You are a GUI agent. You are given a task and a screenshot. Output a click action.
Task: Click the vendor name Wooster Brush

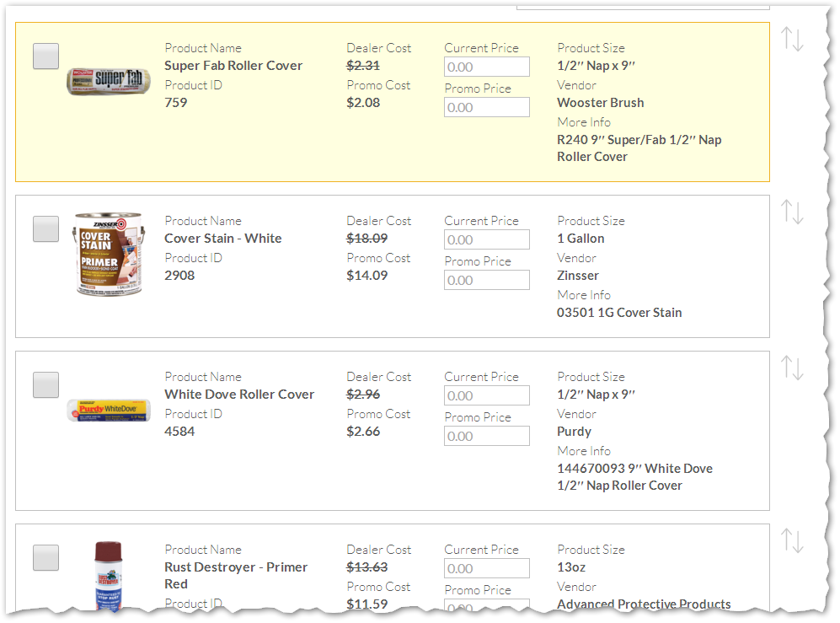coord(601,102)
